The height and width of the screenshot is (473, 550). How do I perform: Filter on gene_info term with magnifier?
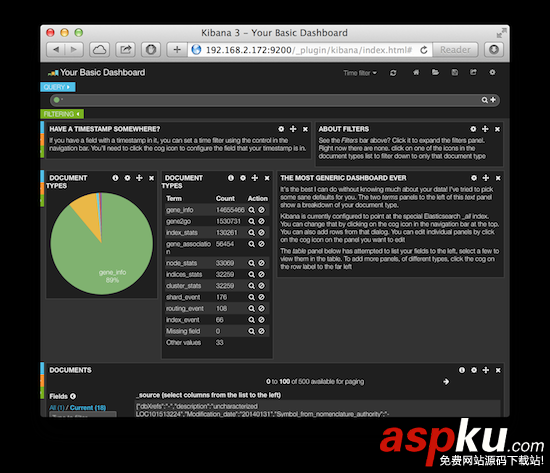(251, 210)
